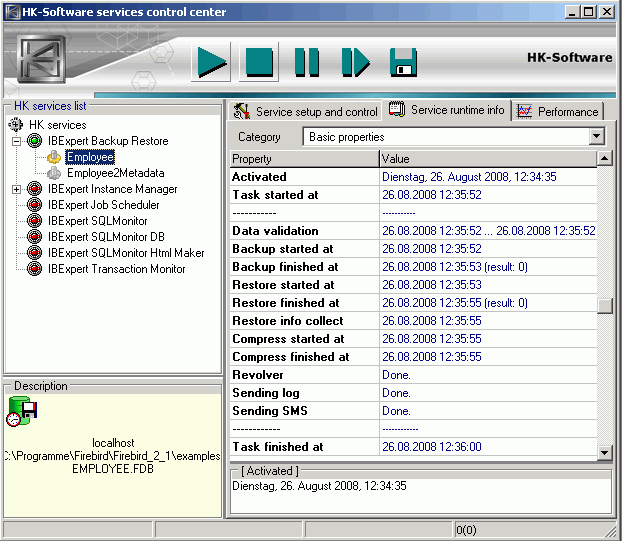This screenshot has width=622, height=541.
Task: Switch to Service runtime info tab
Action: [x=447, y=109]
